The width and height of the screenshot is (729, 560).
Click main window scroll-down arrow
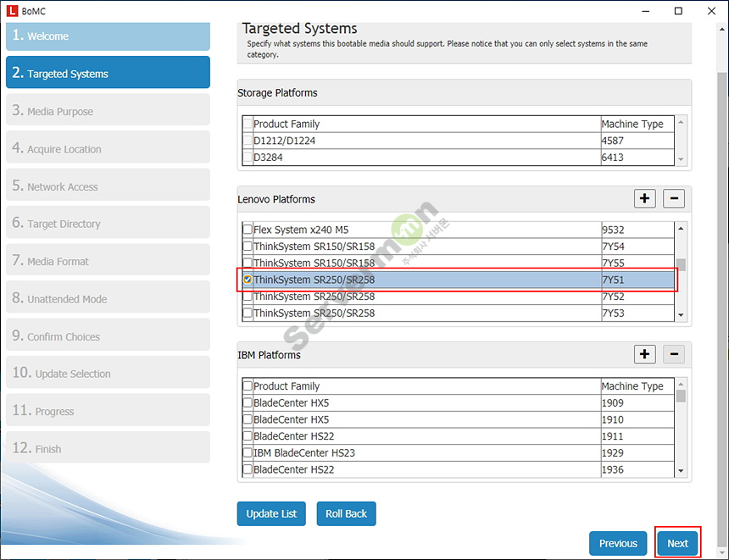[721, 552]
